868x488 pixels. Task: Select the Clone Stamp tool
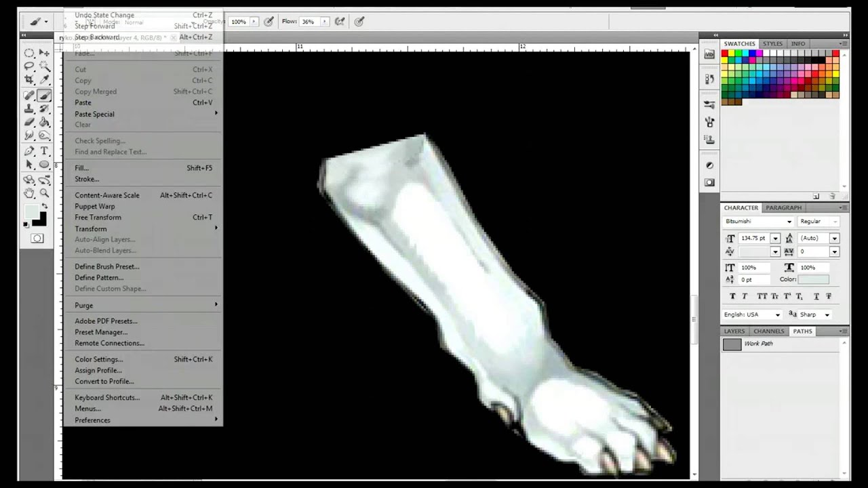(29, 109)
